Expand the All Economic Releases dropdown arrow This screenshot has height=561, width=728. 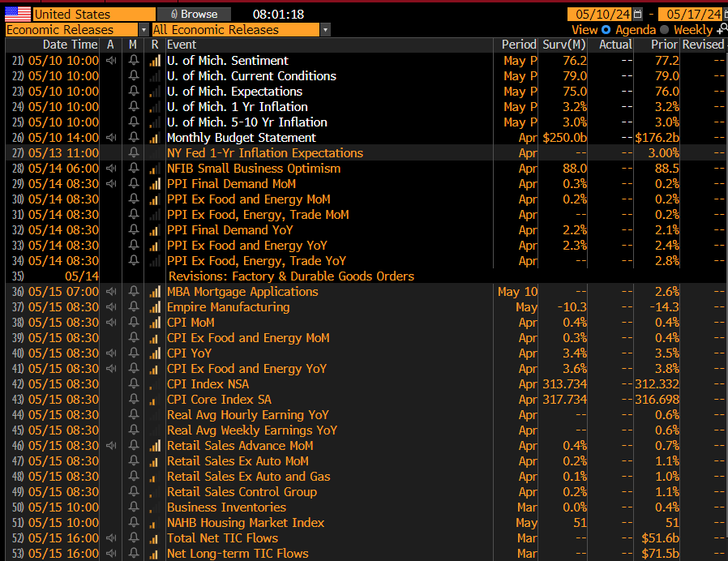pyautogui.click(x=325, y=30)
